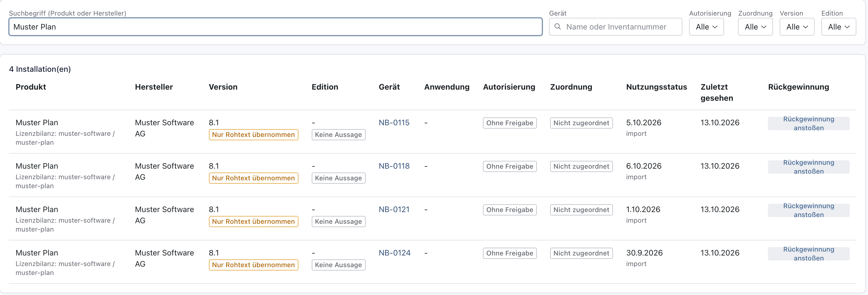Click the 4 Installation(en) count heading

(40, 69)
